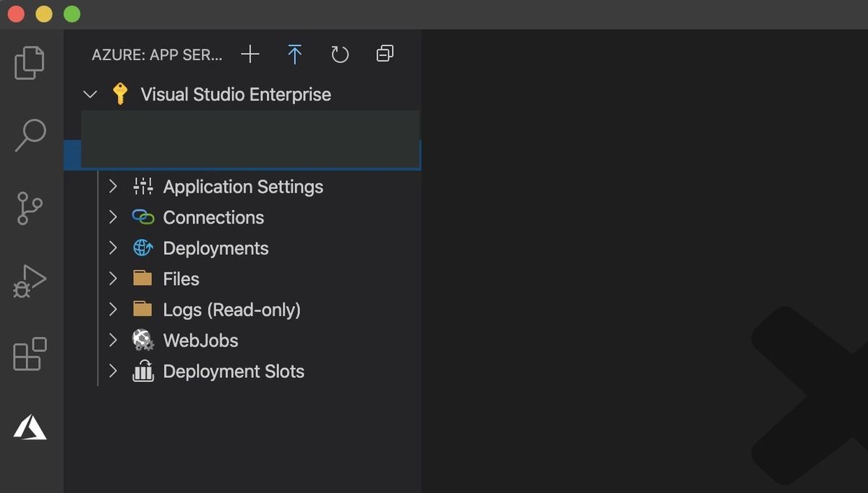Expand the Logs (Read-only) chevron

coord(113,309)
